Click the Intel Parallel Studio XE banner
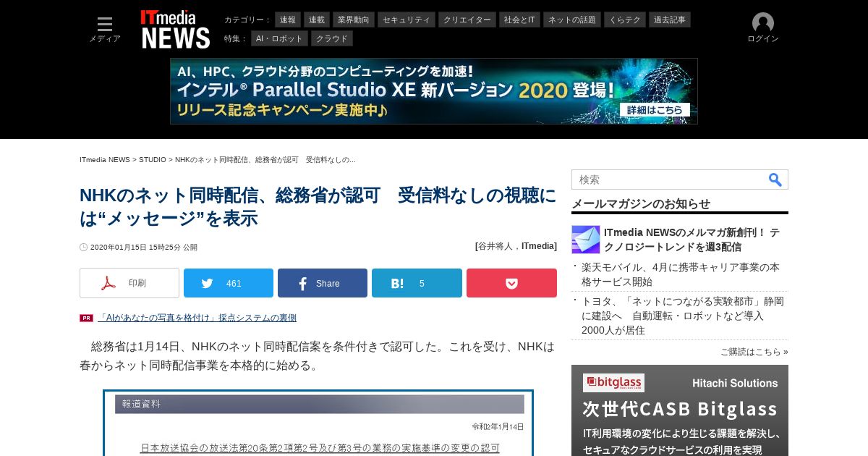The height and width of the screenshot is (456, 868). point(434,91)
